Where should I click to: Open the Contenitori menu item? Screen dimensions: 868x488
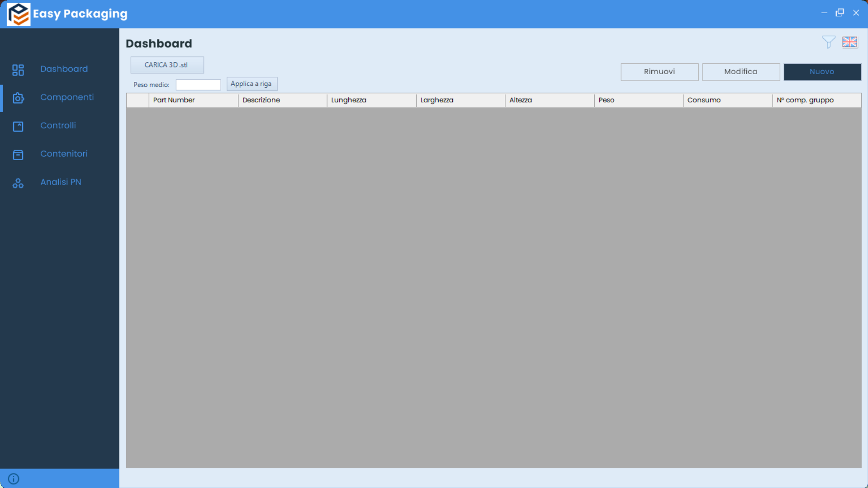(x=64, y=154)
